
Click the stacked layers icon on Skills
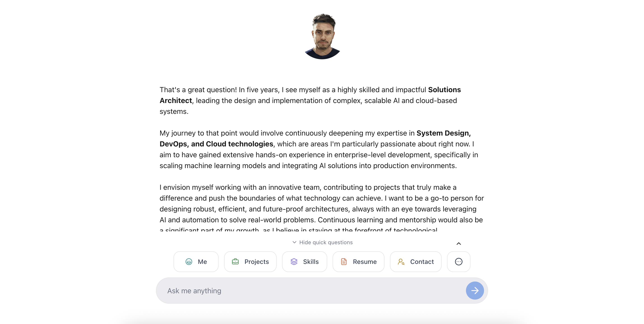[294, 262]
